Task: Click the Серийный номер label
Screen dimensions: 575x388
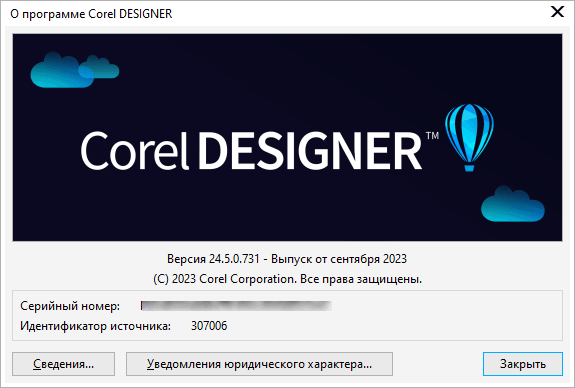Action: (x=70, y=306)
